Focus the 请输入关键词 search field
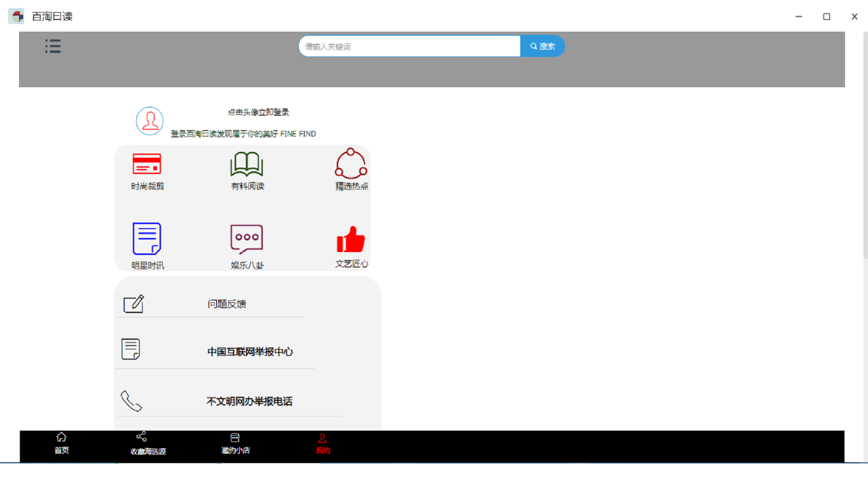The width and height of the screenshot is (868, 488). (410, 46)
